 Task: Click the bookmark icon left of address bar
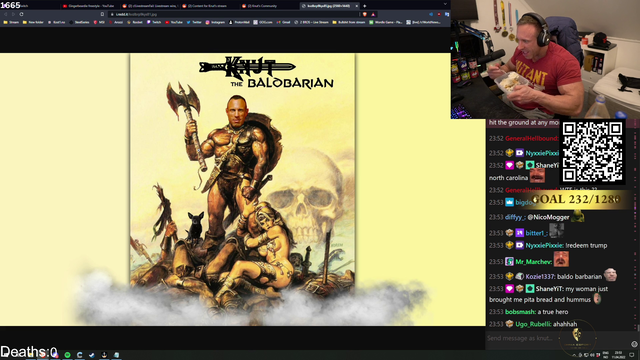pos(102,14)
